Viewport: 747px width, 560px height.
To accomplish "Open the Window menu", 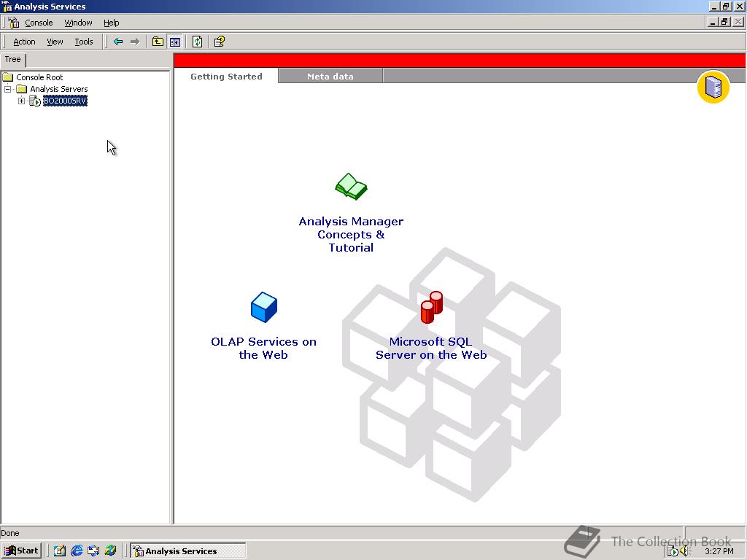I will (78, 23).
